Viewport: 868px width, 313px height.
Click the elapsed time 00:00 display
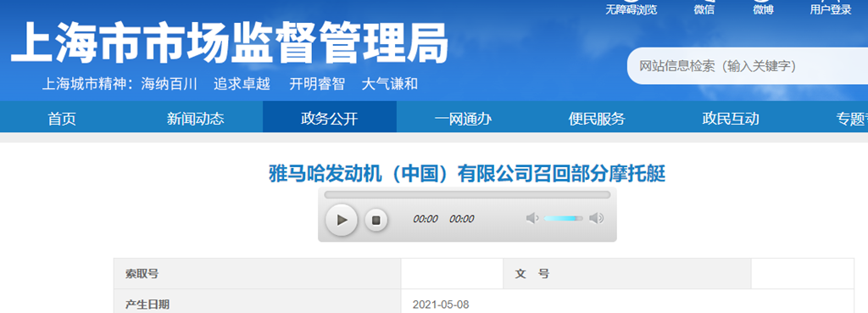(426, 219)
